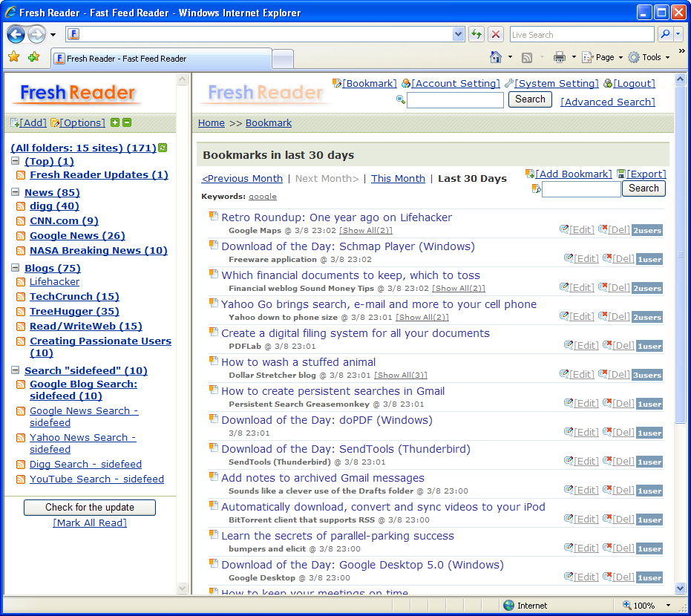Click the Live Search magnifier icon
The width and height of the screenshot is (691, 616).
pyautogui.click(x=665, y=34)
